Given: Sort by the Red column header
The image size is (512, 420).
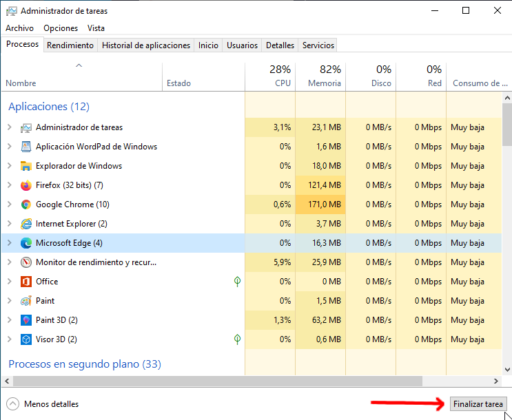Looking at the screenshot, I should (x=421, y=76).
